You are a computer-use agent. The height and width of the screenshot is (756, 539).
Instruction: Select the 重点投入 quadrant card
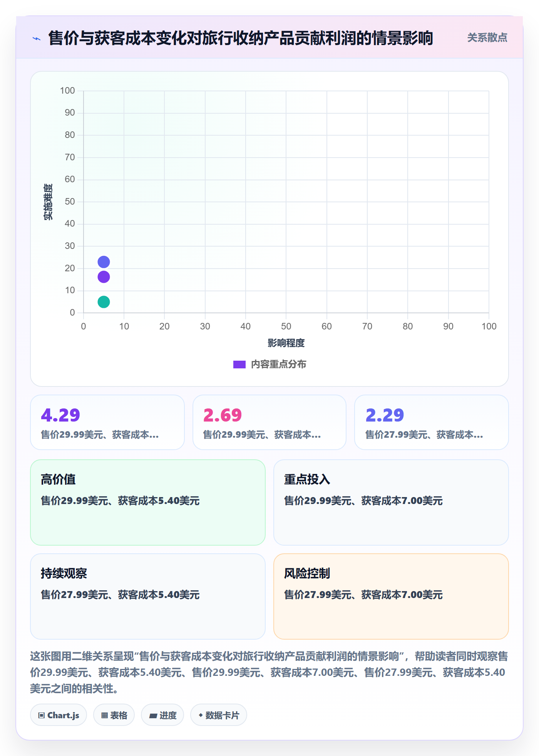click(x=391, y=502)
